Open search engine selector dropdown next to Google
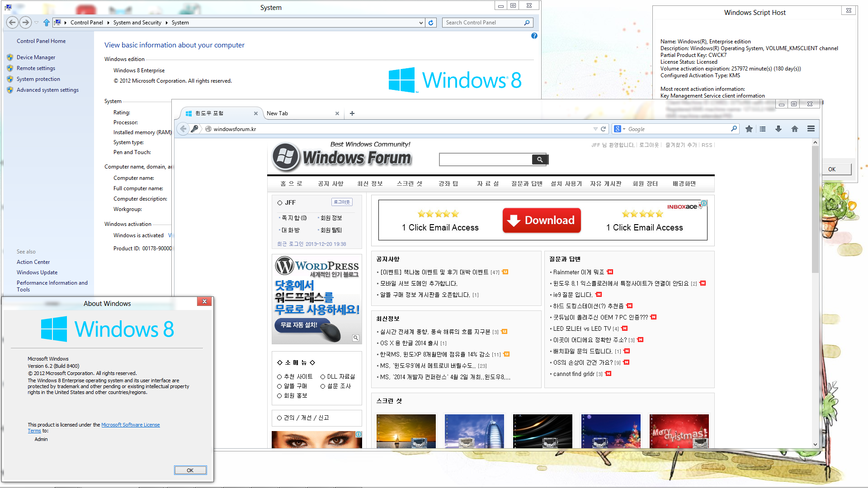 [624, 129]
